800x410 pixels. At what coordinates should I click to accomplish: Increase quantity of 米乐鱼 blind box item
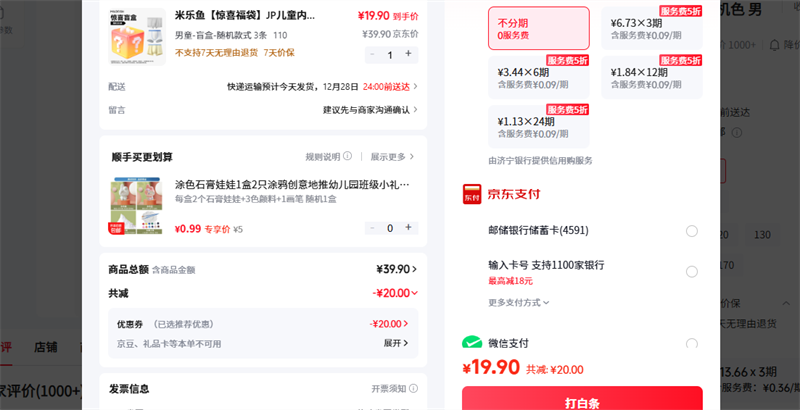(408, 55)
